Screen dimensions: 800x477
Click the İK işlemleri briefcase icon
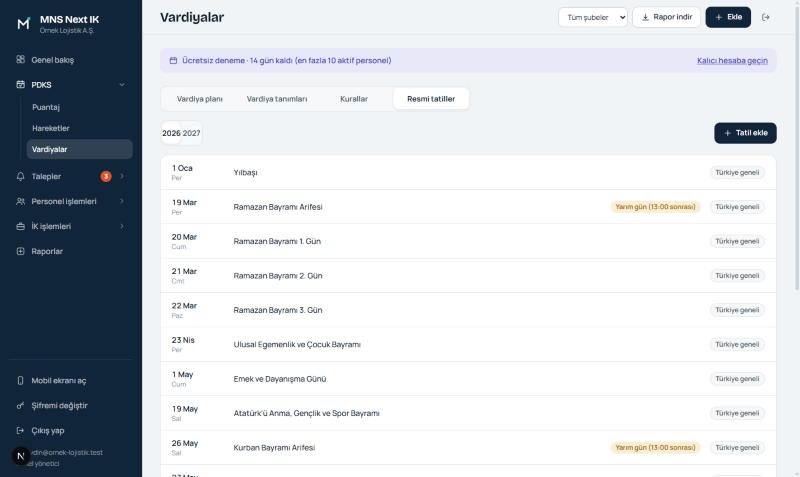[20, 226]
